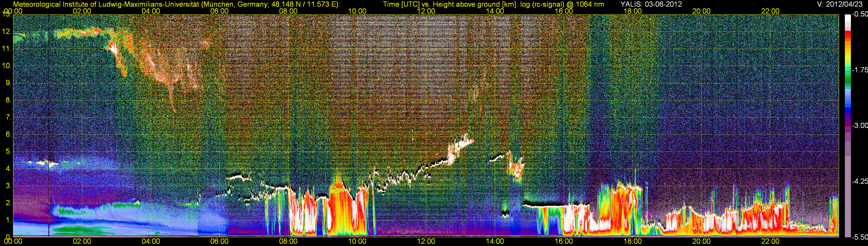This screenshot has height=246, width=868.
Task: Select the 06:00 mark on bottom time axis
Action: click(219, 242)
